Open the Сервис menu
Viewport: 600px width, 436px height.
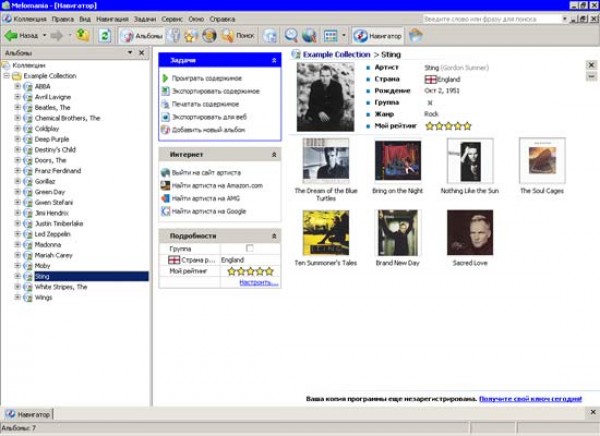pos(172,18)
